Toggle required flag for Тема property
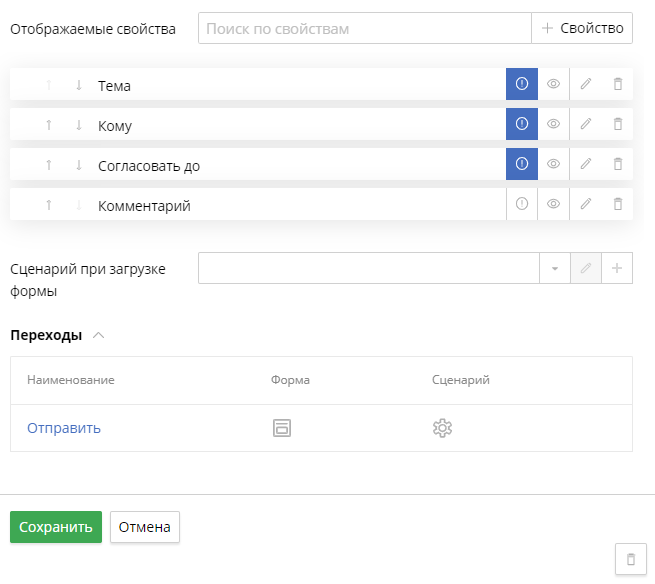 521,85
